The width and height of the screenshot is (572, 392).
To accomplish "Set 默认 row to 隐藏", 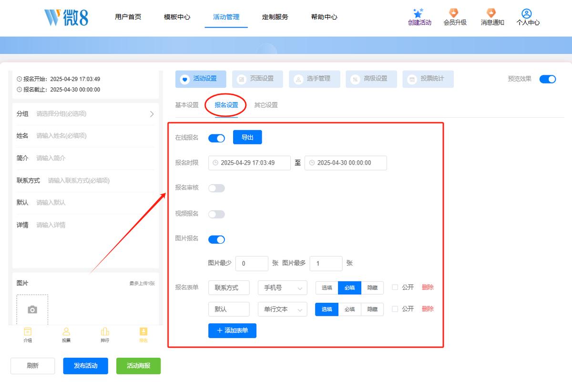I will (x=372, y=309).
